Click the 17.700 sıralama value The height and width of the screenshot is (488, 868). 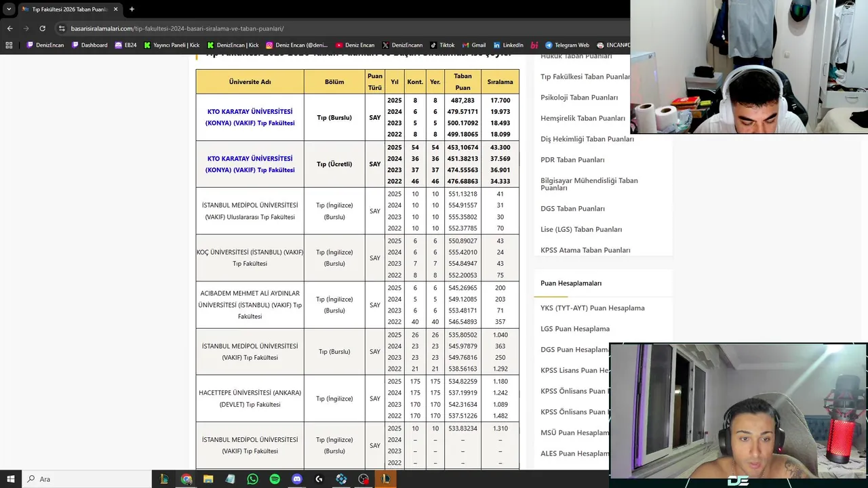click(x=500, y=100)
